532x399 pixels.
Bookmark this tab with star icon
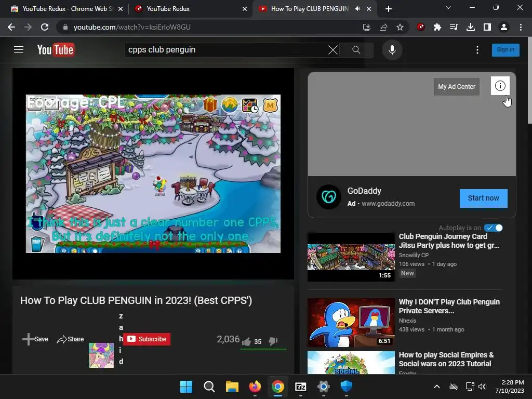pyautogui.click(x=400, y=27)
